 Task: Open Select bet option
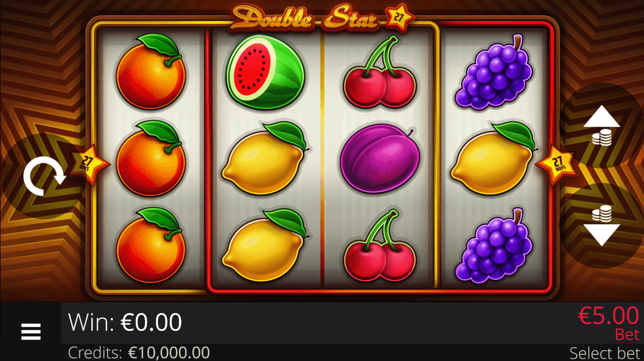604,353
